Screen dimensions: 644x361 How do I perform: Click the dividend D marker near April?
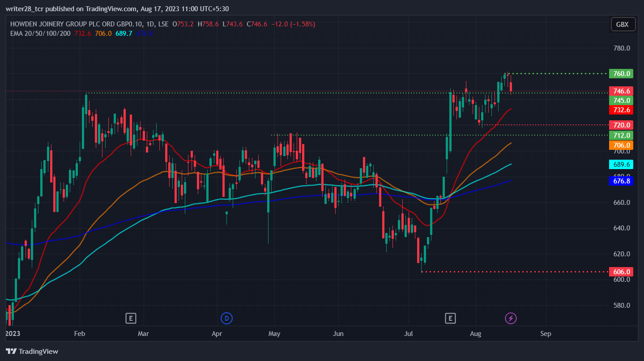tap(227, 318)
